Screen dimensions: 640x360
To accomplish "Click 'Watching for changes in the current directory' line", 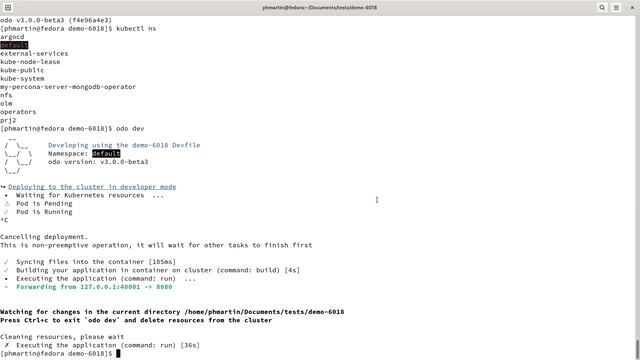I will pos(172,312).
